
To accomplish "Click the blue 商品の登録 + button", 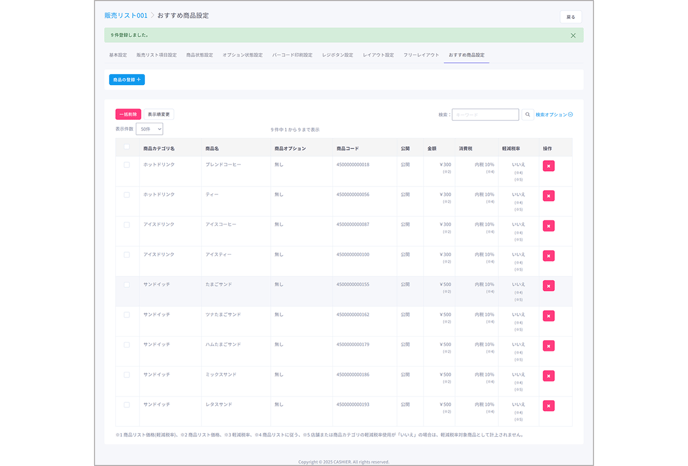I will [127, 79].
